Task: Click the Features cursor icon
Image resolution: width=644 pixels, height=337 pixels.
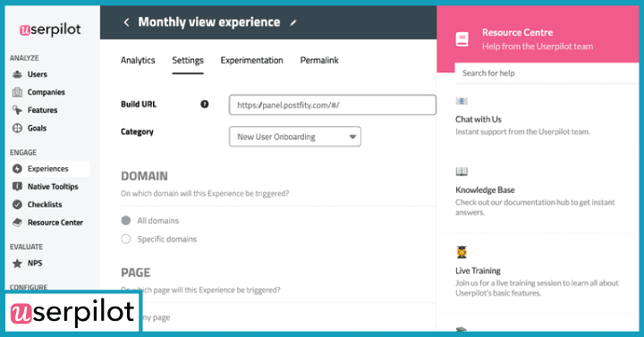Action: 17,110
